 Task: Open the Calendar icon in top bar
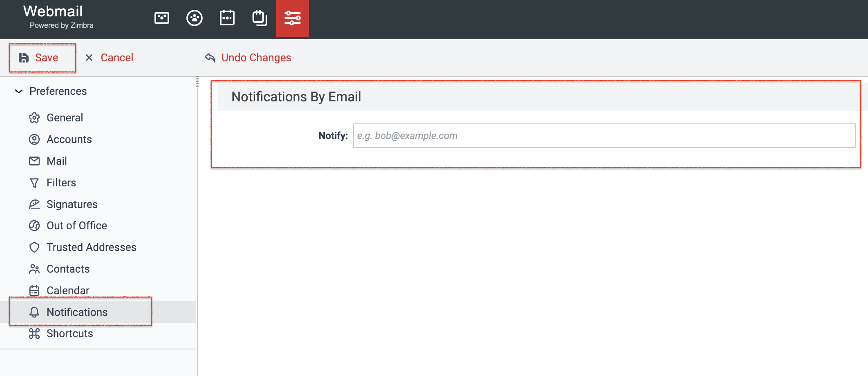click(x=227, y=18)
